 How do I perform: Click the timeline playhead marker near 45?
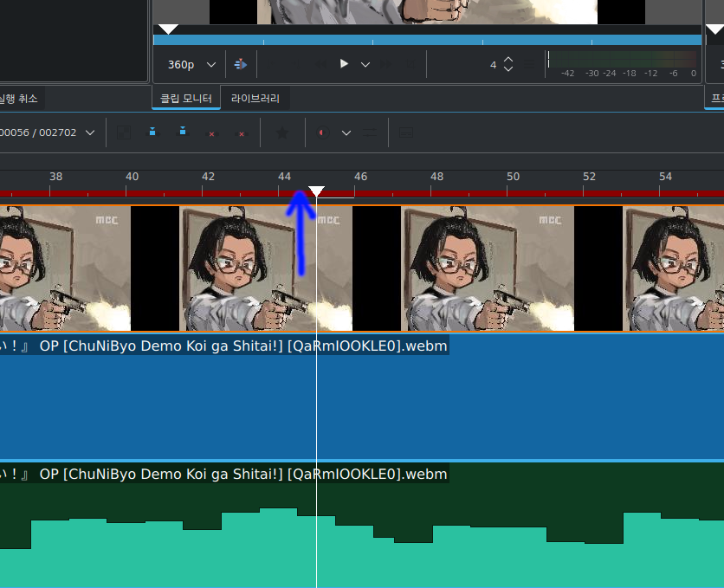point(316,191)
